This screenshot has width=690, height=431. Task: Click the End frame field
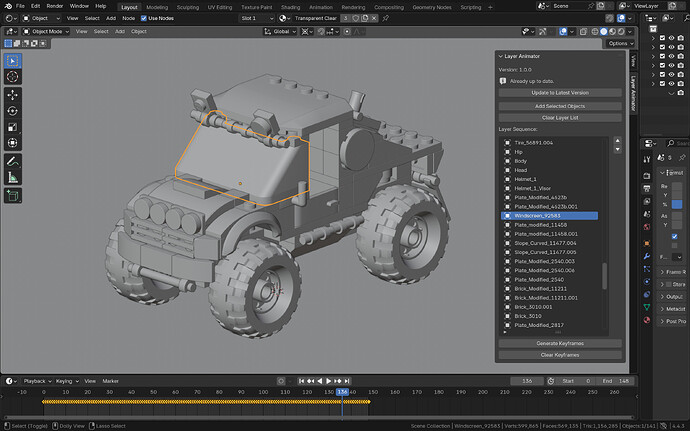click(x=616, y=381)
